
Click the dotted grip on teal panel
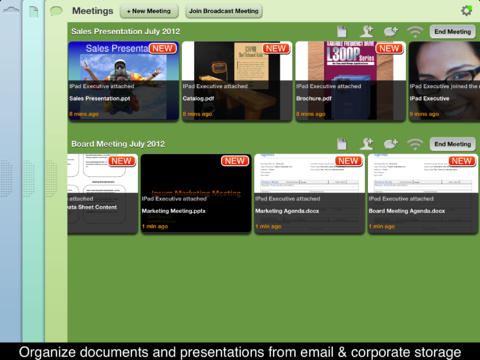pyautogui.click(x=28, y=178)
